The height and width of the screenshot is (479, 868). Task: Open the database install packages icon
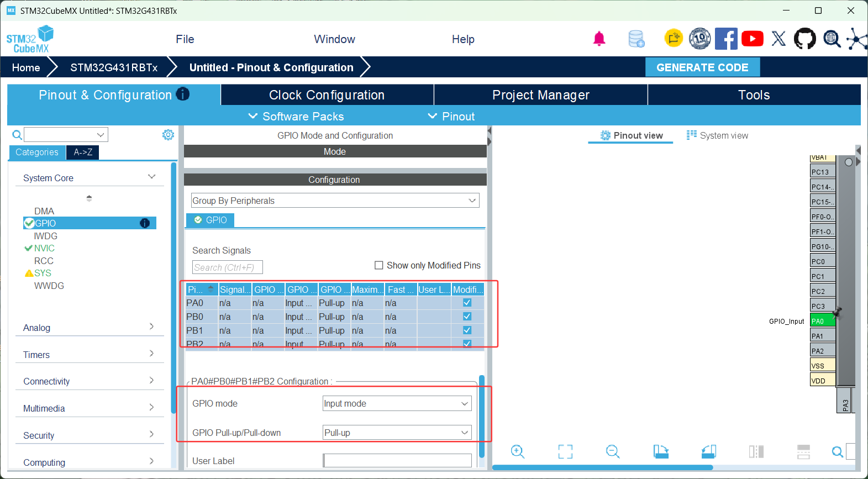coord(636,39)
